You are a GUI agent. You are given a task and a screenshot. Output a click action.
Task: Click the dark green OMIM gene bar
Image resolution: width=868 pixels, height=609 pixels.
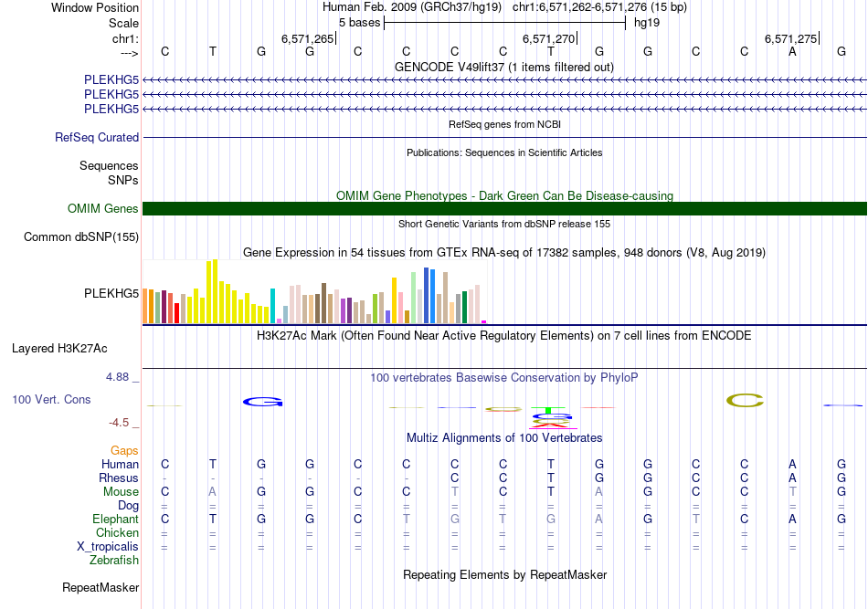pos(504,208)
